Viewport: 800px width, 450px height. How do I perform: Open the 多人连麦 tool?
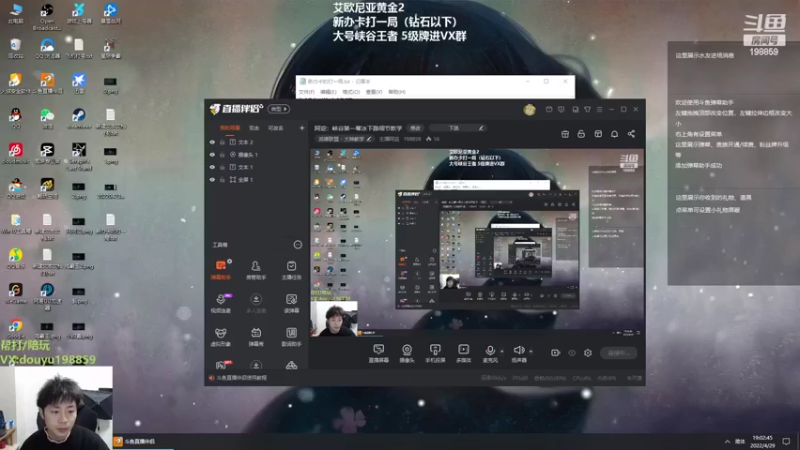[x=256, y=303]
